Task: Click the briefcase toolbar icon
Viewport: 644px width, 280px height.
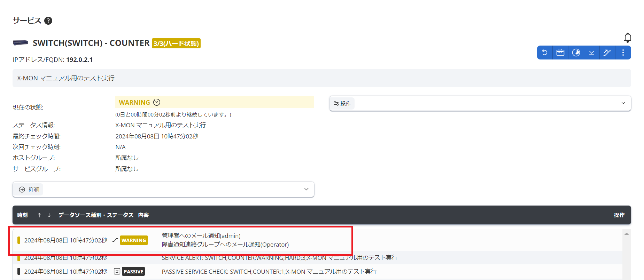Action: [x=560, y=53]
